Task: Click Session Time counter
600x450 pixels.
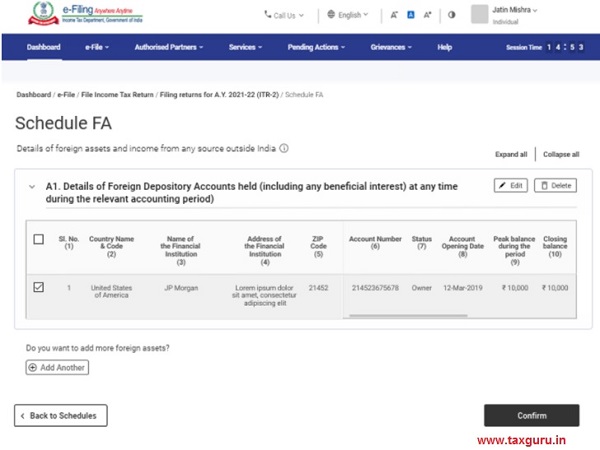Action: pos(545,47)
